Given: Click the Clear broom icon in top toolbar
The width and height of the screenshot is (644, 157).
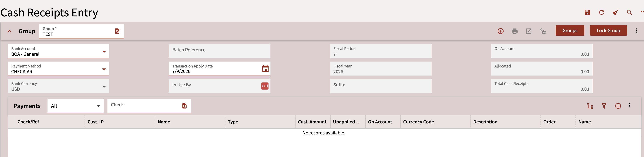Looking at the screenshot, I should pyautogui.click(x=615, y=12).
